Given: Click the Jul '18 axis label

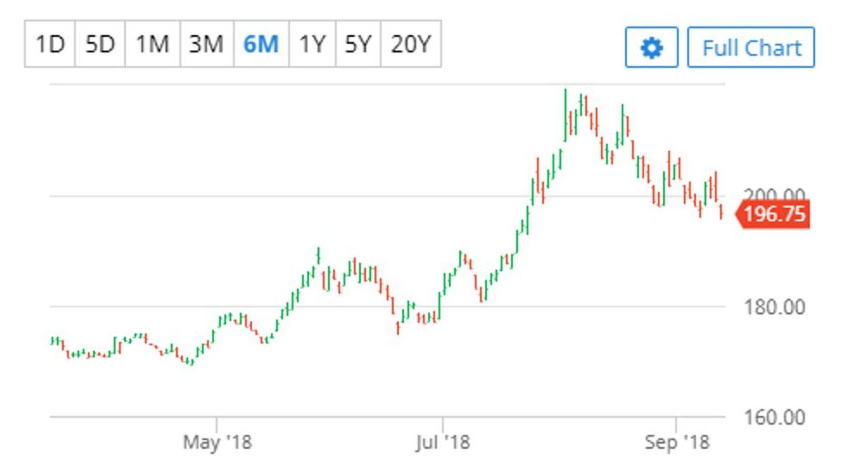Looking at the screenshot, I should (x=443, y=442).
